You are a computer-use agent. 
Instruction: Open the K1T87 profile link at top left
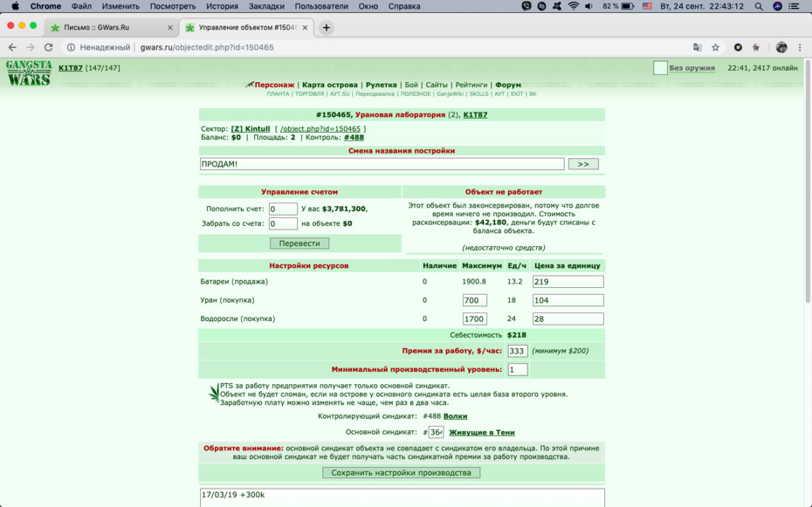tap(71, 68)
